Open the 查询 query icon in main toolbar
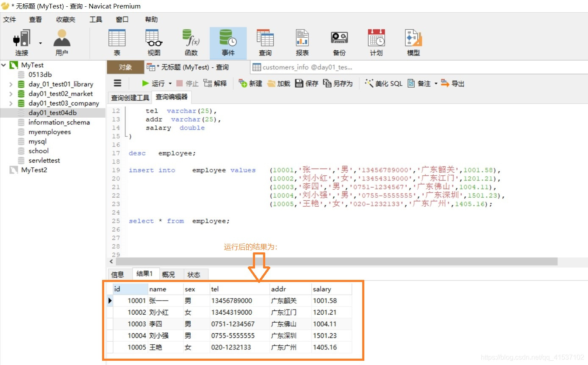This screenshot has height=365, width=588. pos(265,43)
